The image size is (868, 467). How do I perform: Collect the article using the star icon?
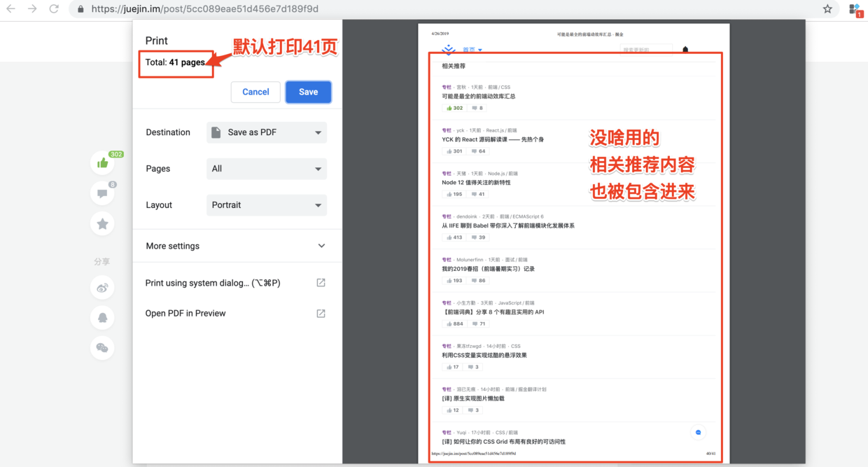tap(102, 223)
